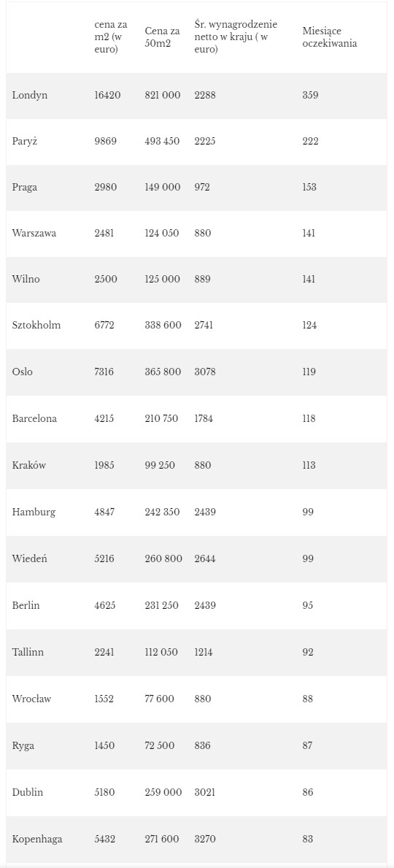Select the Wilno row city name
394x868 pixels.
(x=26, y=279)
